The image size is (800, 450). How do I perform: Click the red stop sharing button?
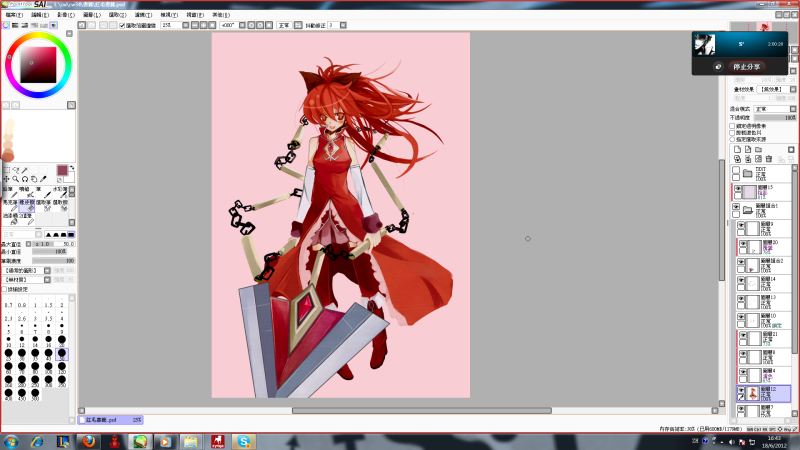[x=744, y=66]
